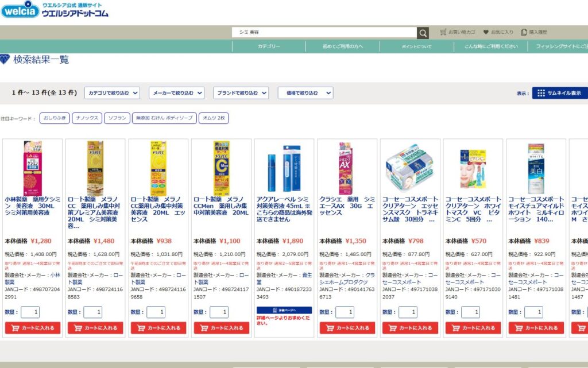Open クラシエ シミエースAX product image

(x=345, y=168)
